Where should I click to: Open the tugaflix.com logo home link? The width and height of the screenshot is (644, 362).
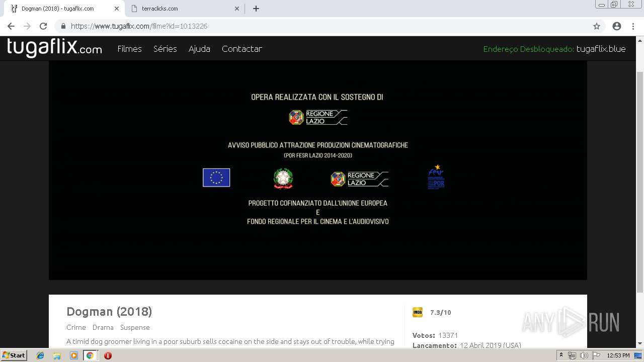54,48
